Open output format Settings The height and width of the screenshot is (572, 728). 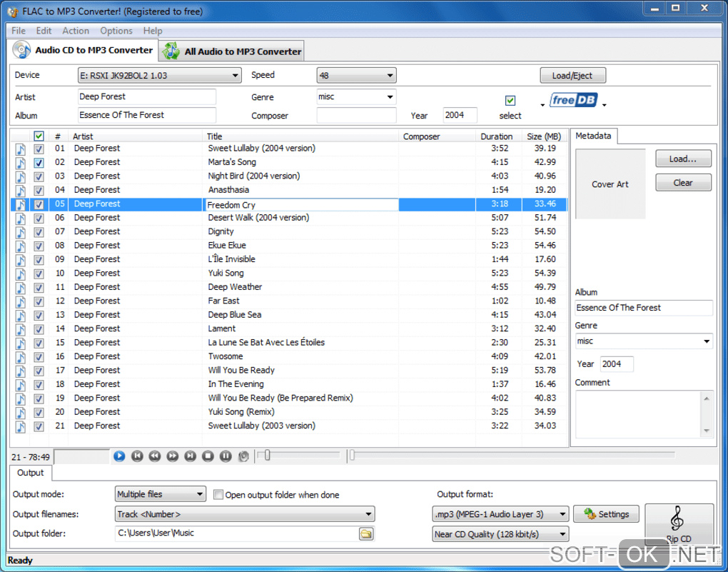tap(606, 514)
